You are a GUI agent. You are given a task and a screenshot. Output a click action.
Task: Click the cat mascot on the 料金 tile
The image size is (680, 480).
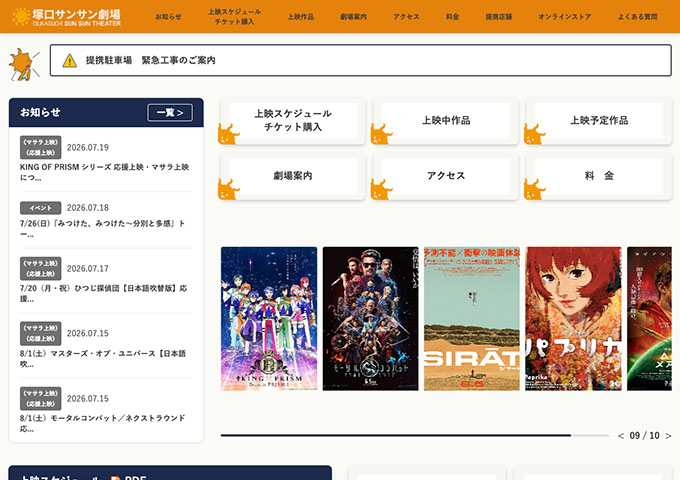tap(534, 189)
